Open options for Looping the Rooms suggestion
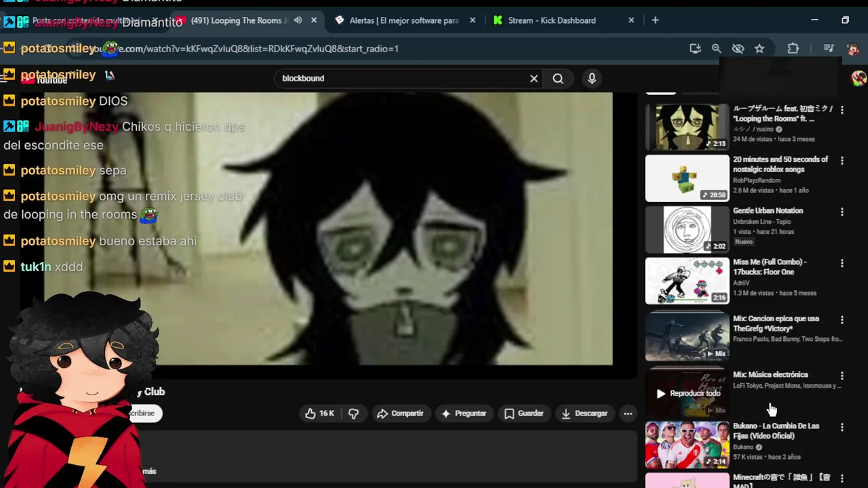868x488 pixels. (842, 110)
